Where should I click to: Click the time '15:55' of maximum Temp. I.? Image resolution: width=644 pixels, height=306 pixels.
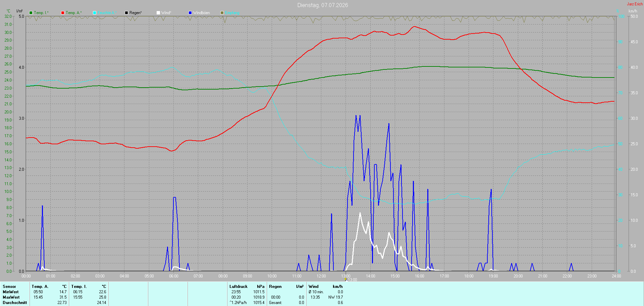(78, 297)
